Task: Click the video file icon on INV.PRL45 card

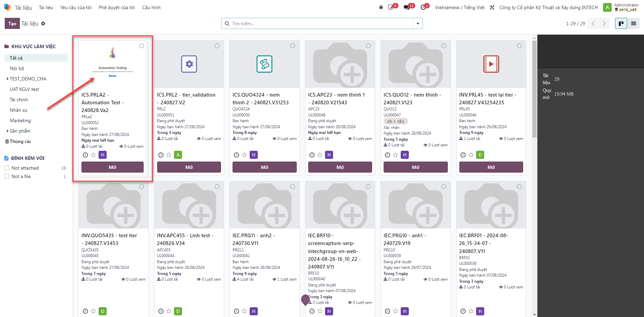Action: 491,64
